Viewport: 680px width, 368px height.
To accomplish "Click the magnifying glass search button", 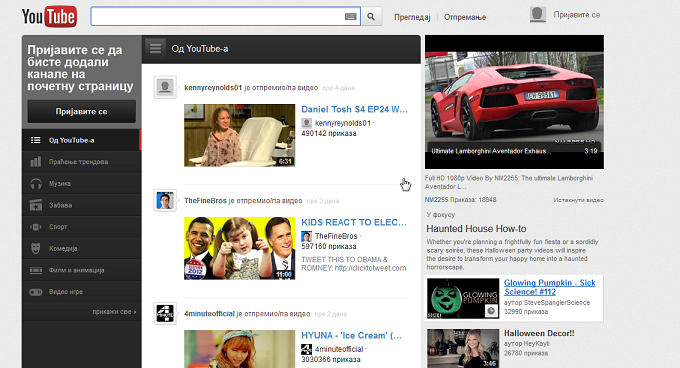I will tap(371, 16).
